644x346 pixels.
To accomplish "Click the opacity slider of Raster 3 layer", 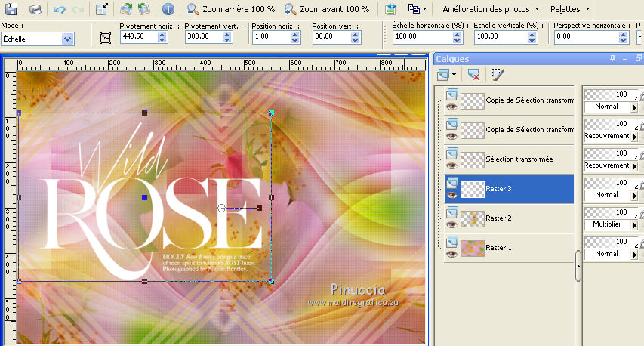I will click(611, 183).
